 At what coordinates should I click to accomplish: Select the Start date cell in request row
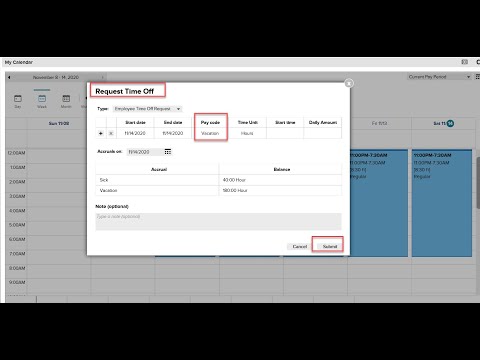pyautogui.click(x=135, y=133)
